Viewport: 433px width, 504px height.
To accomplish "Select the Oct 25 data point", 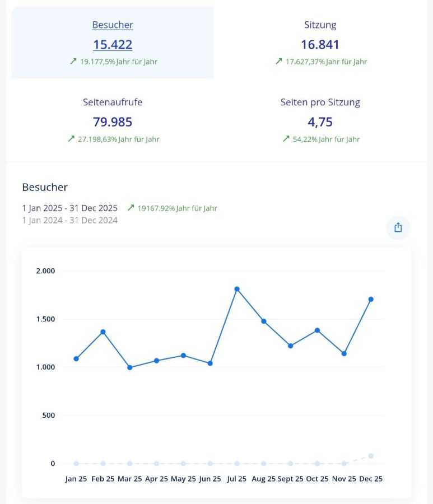I will click(317, 330).
